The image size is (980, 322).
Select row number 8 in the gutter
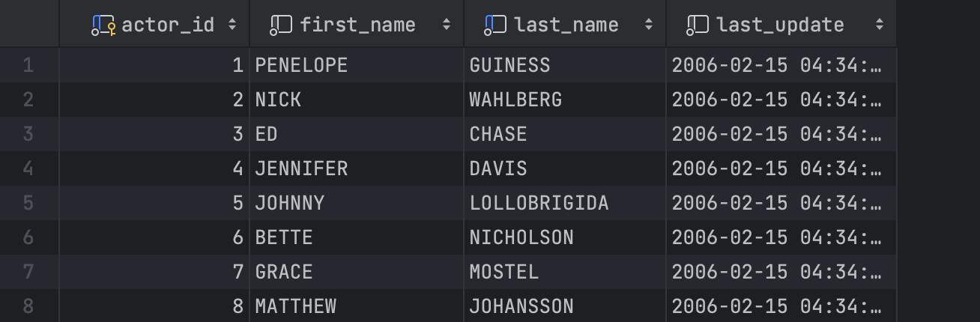(28, 306)
